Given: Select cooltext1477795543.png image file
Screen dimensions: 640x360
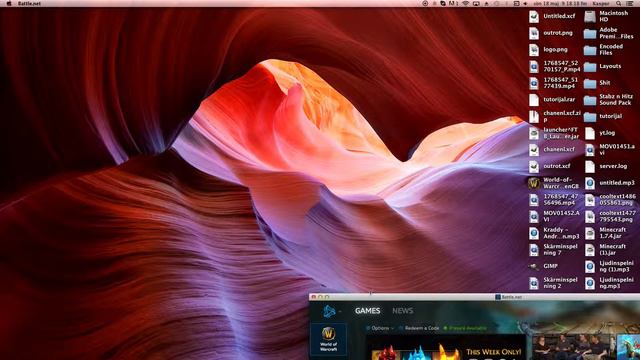Looking at the screenshot, I should (x=610, y=216).
